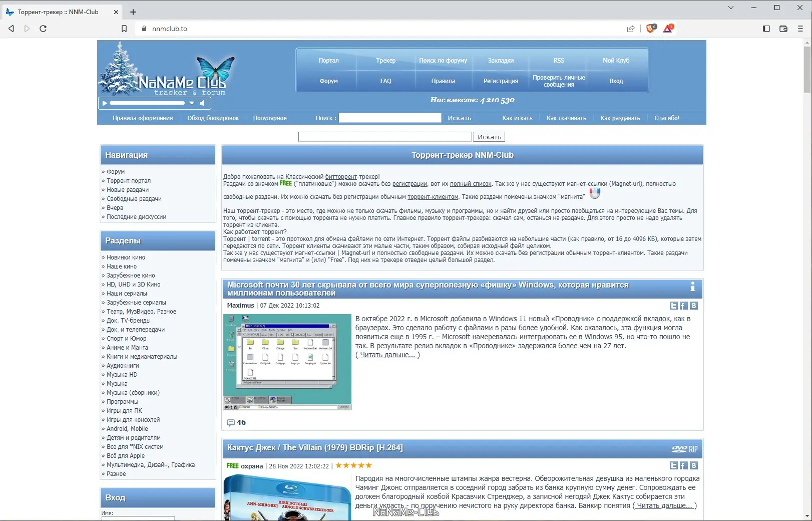The width and height of the screenshot is (812, 521).
Task: Click Искать button in the blue bar
Action: point(460,118)
